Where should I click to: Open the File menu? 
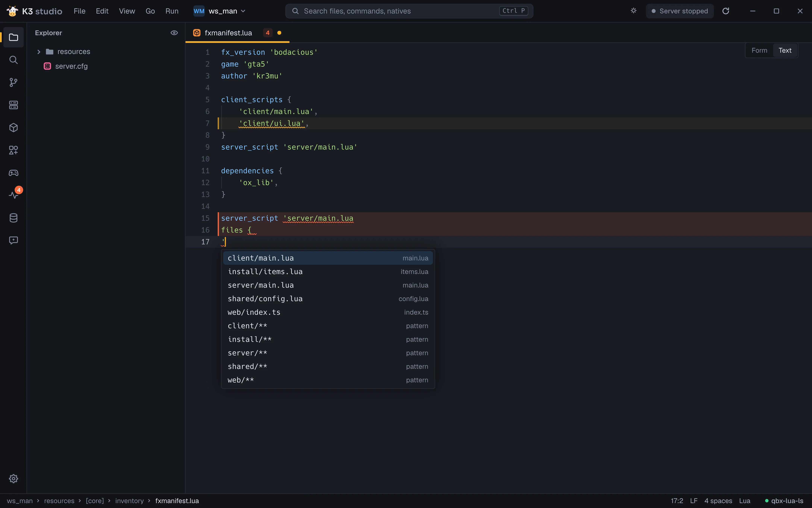coord(80,11)
